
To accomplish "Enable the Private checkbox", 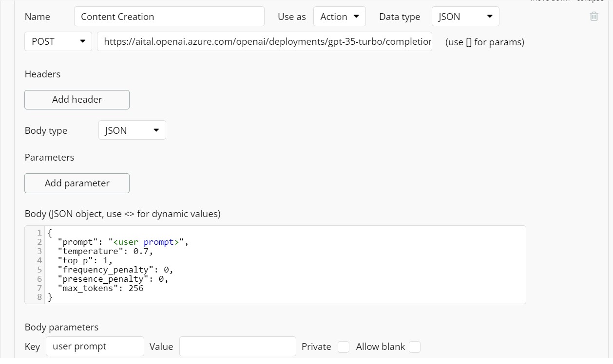I will tap(344, 346).
